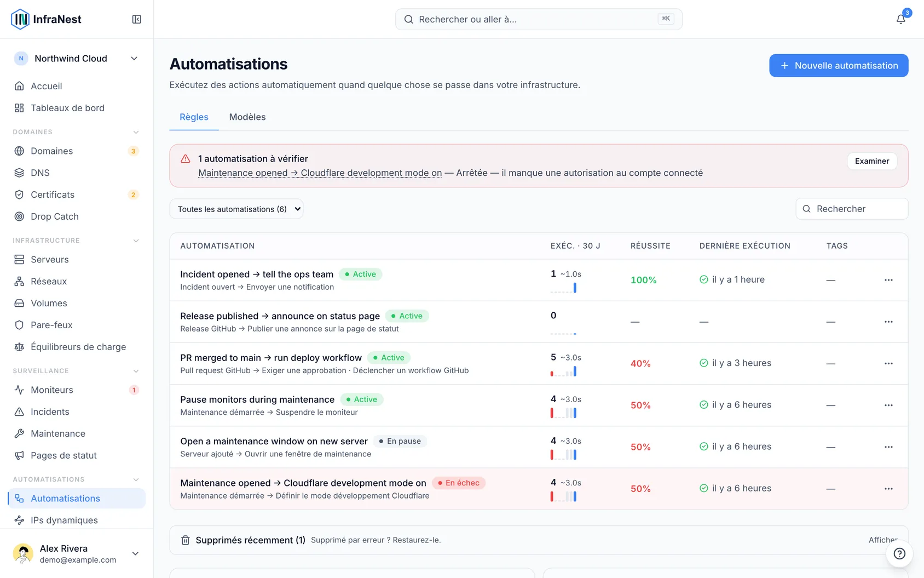Open row menu for PR merged to main
Screen dimensions: 924x578
pyautogui.click(x=888, y=363)
